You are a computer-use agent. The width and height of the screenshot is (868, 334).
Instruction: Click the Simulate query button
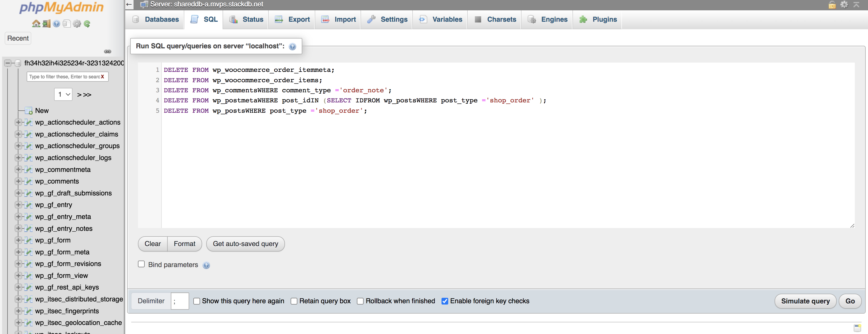805,301
